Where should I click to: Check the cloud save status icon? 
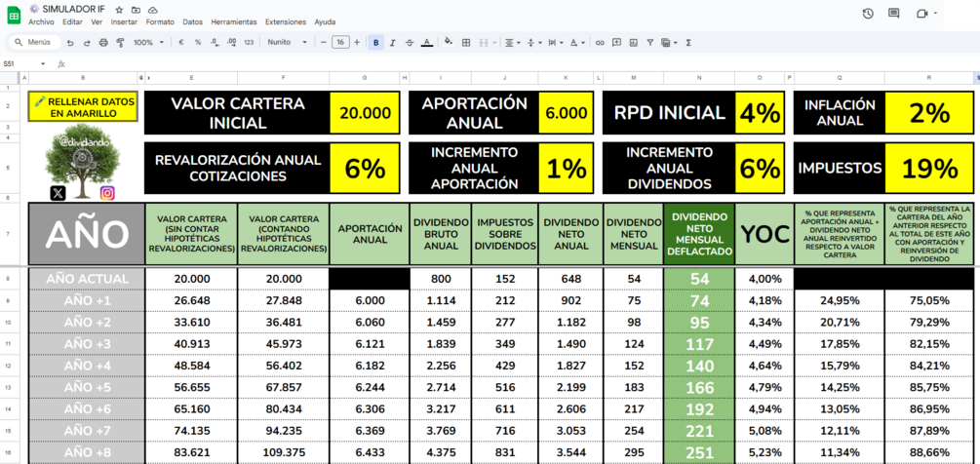[x=152, y=11]
